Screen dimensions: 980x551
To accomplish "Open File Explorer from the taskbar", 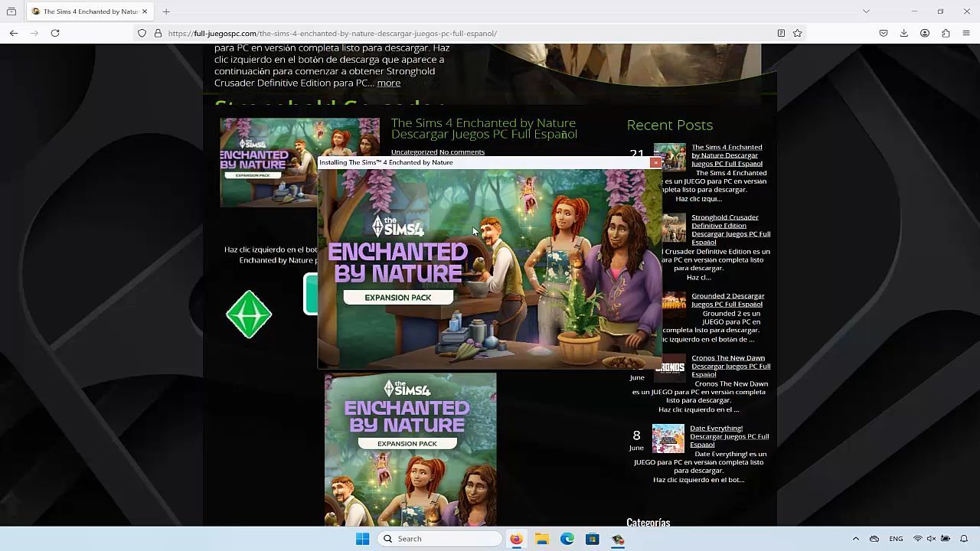I will point(542,539).
